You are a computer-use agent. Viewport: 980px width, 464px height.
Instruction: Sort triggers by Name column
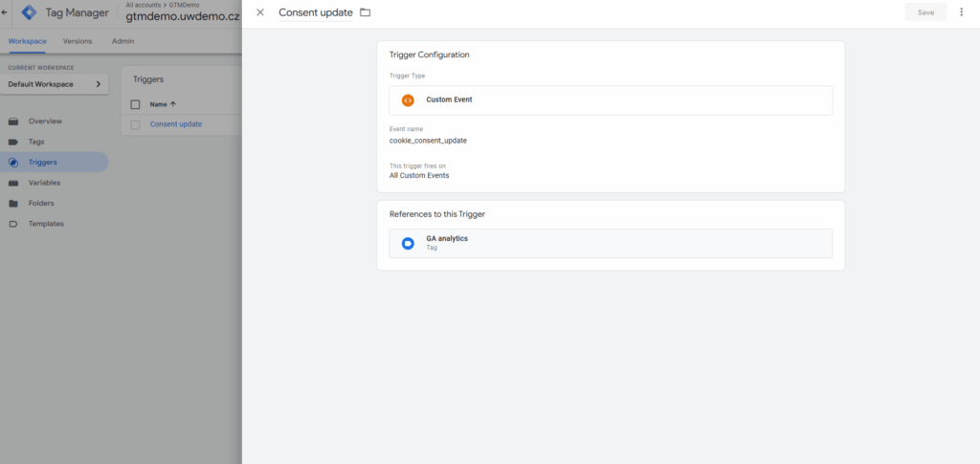163,104
